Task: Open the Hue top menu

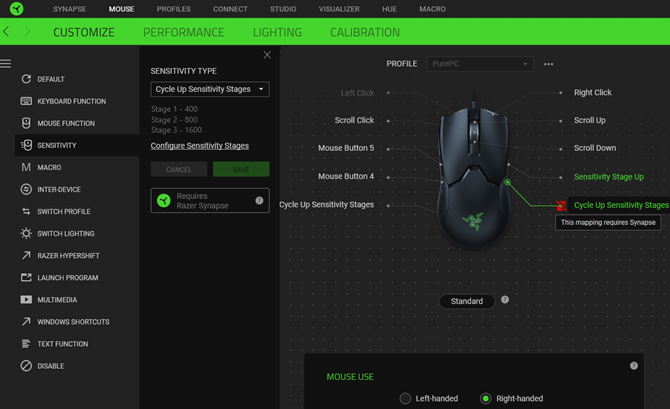Action: click(389, 9)
